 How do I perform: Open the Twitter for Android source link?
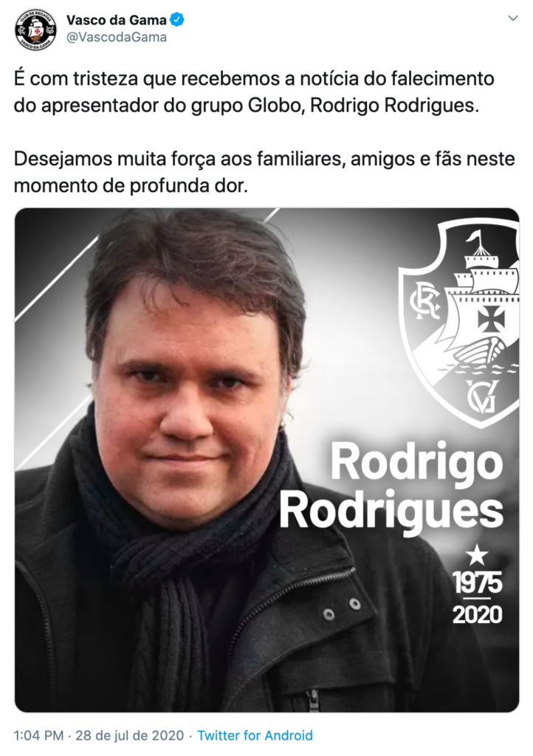coord(255,735)
